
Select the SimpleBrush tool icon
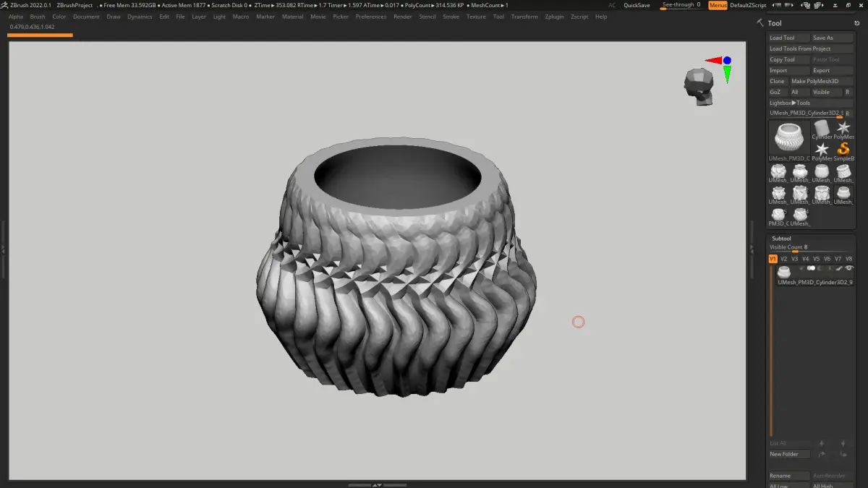click(x=843, y=150)
